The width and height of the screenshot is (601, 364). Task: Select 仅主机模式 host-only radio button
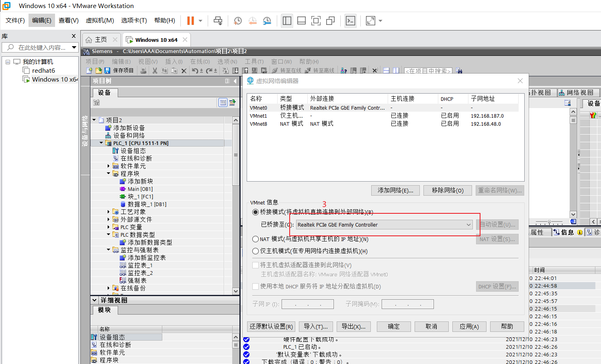255,251
